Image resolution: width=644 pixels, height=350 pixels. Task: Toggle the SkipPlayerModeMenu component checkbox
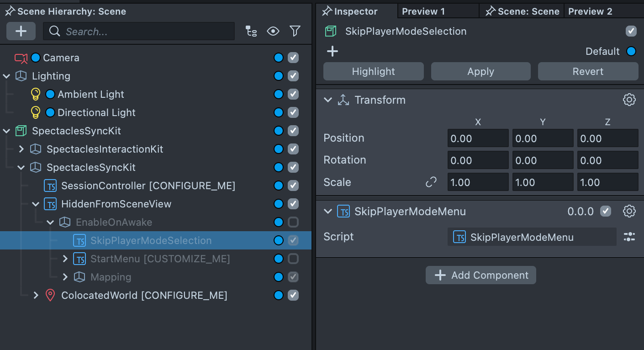tap(606, 211)
